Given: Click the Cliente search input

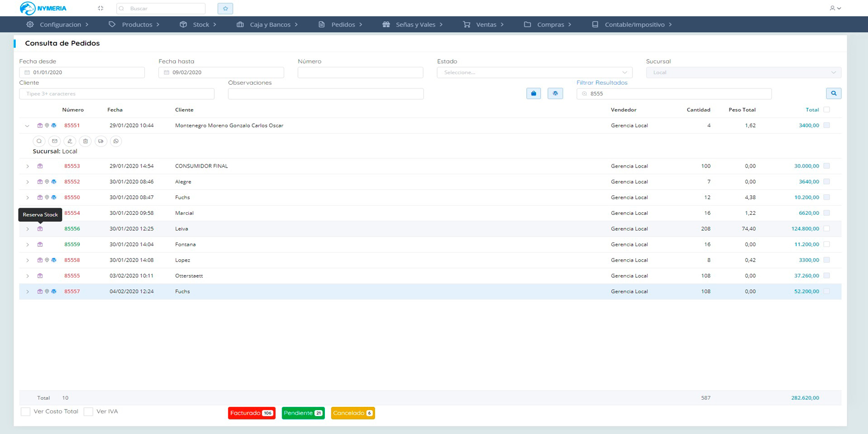Looking at the screenshot, I should click(117, 94).
